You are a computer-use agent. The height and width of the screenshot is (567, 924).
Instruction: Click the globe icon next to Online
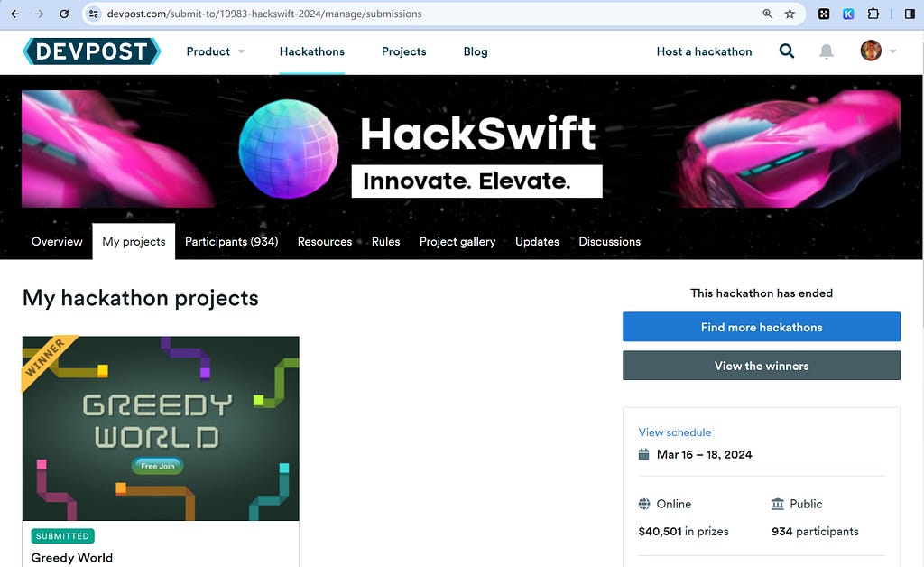coord(644,504)
